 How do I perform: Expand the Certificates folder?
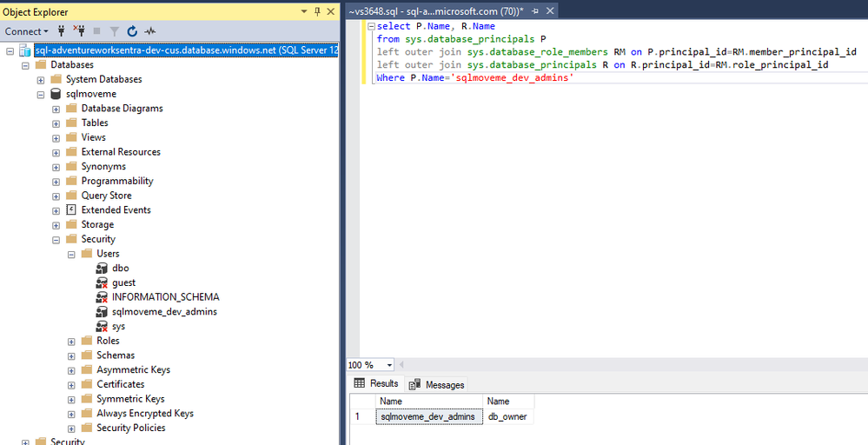pyautogui.click(x=71, y=385)
